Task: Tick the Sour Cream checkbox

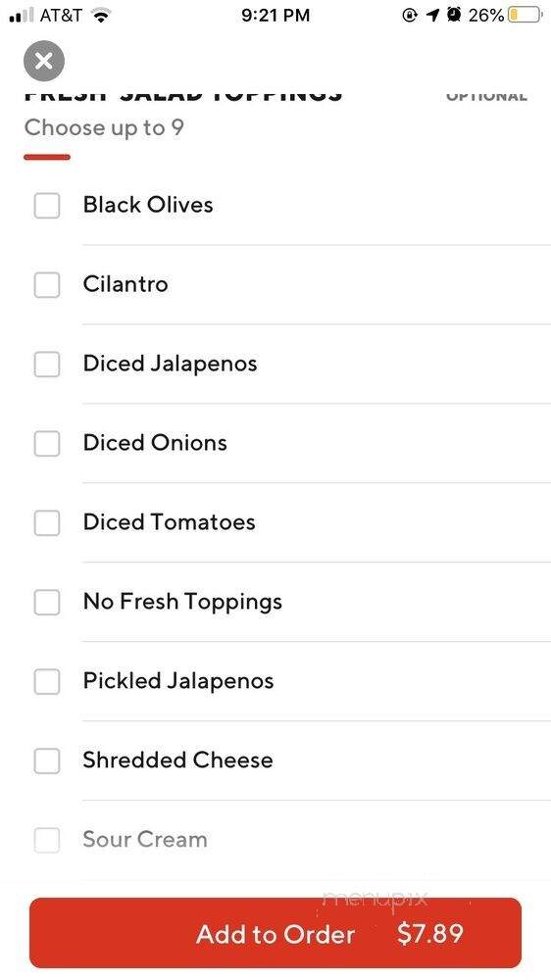Action: [47, 841]
